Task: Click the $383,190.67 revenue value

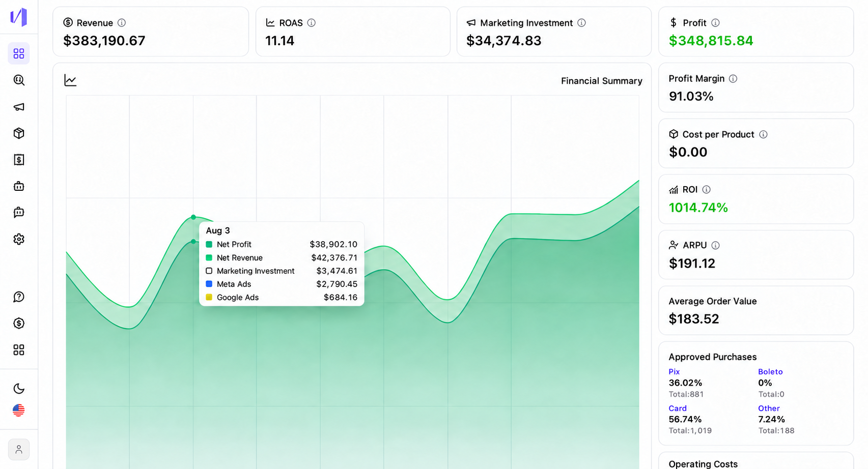Action: [x=104, y=41]
